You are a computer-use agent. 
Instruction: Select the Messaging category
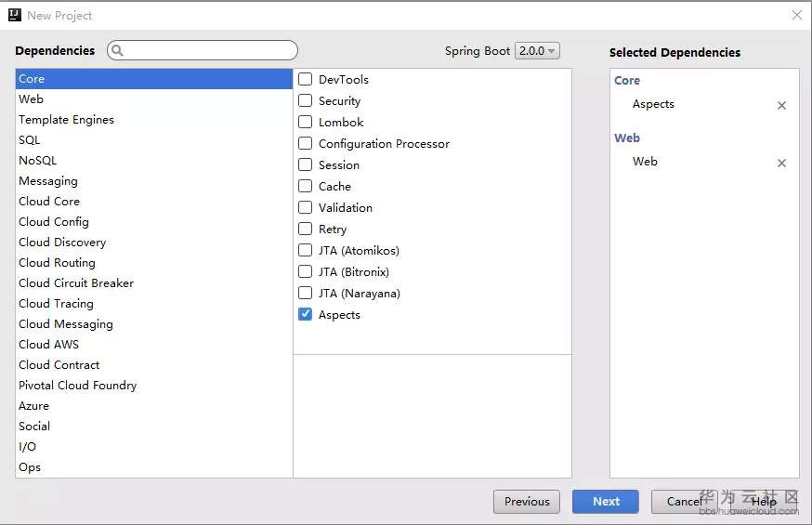point(154,180)
